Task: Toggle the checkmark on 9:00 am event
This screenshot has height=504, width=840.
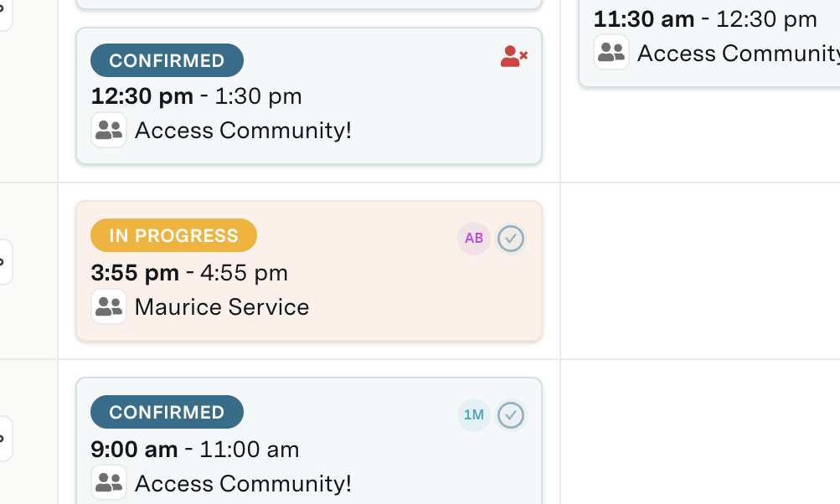Action: [x=511, y=415]
